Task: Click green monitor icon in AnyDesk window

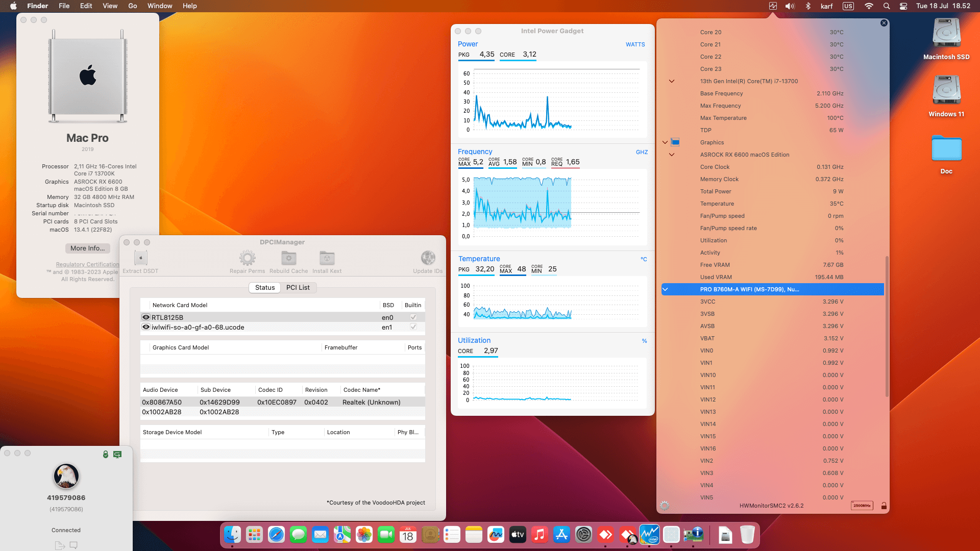Action: 117,454
